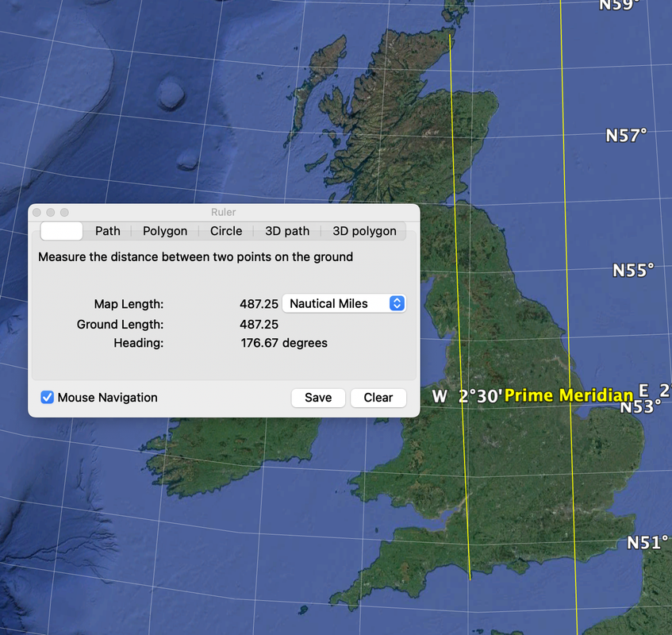This screenshot has width=672, height=635.
Task: Click the Ground Length label
Action: (120, 324)
